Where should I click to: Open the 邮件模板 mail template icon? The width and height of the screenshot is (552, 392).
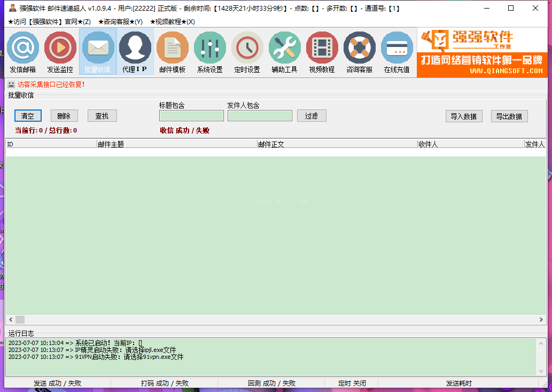(172, 52)
